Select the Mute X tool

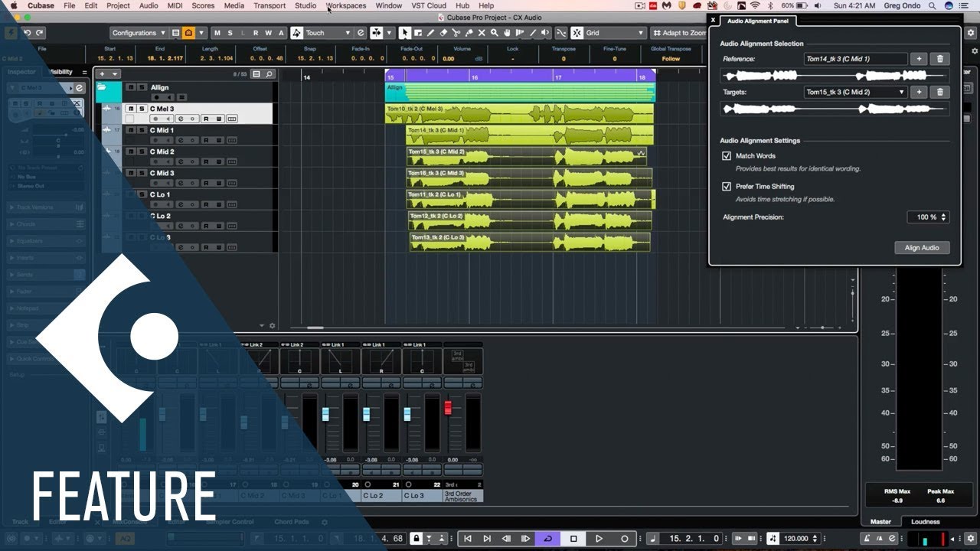coord(482,33)
